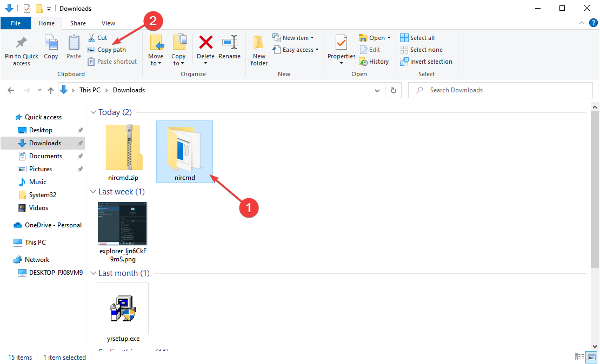
Task: Click Invert selection
Action: 426,62
